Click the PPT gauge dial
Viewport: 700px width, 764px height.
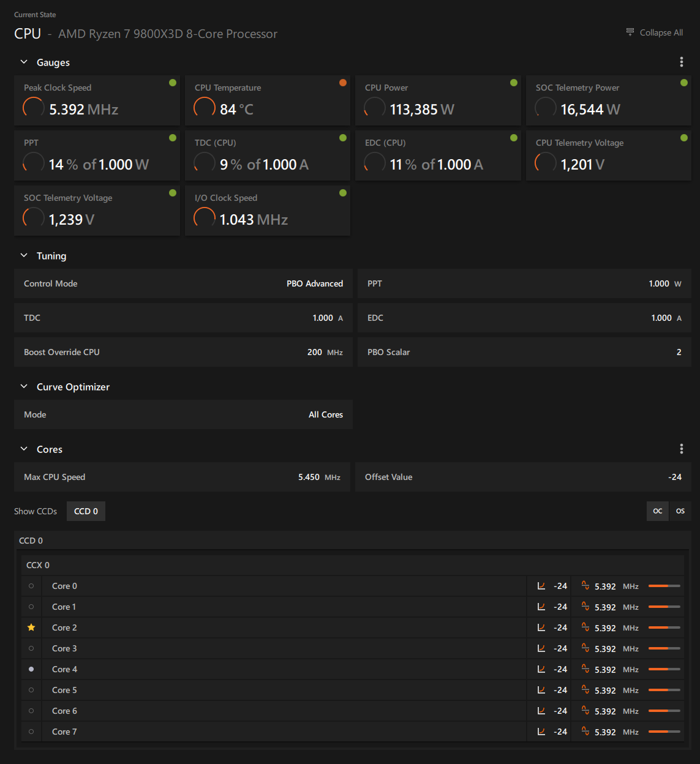34,163
